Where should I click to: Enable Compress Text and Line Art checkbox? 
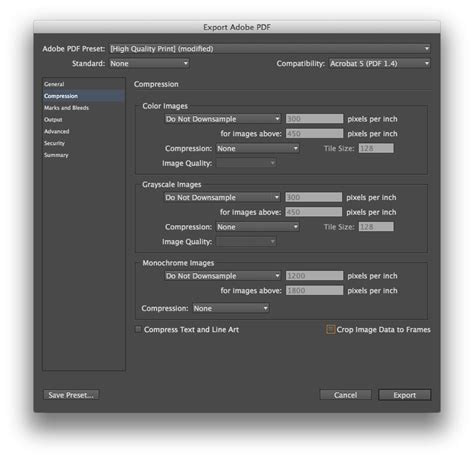pyautogui.click(x=138, y=329)
